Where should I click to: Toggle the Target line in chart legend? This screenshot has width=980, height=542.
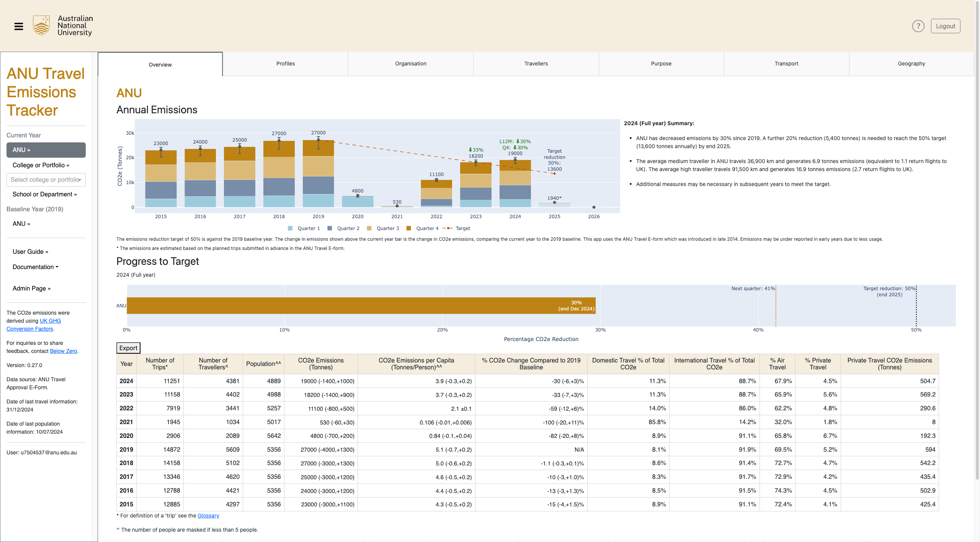pos(456,229)
